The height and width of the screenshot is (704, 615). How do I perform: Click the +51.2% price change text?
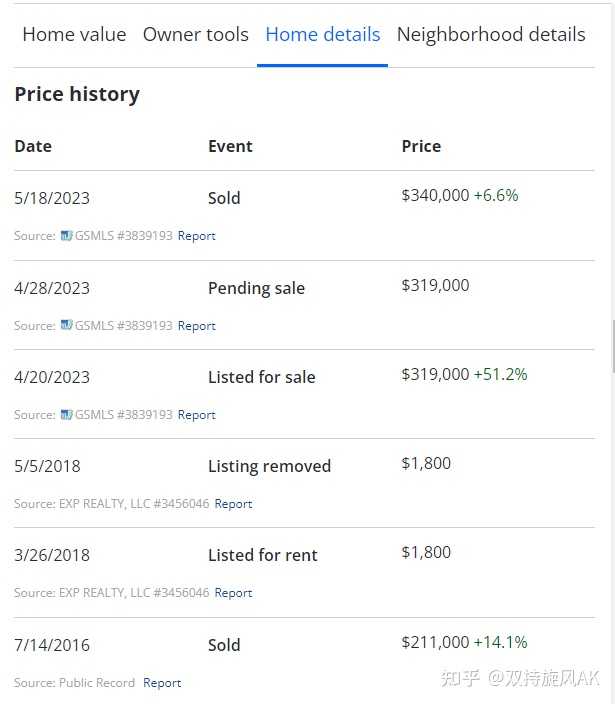click(501, 374)
